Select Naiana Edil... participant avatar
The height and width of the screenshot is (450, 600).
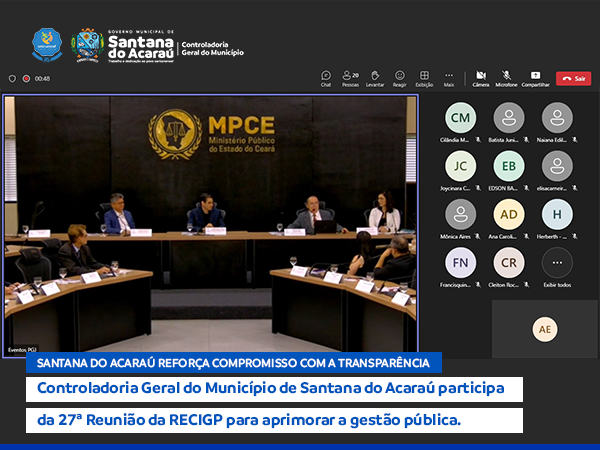pyautogui.click(x=557, y=117)
